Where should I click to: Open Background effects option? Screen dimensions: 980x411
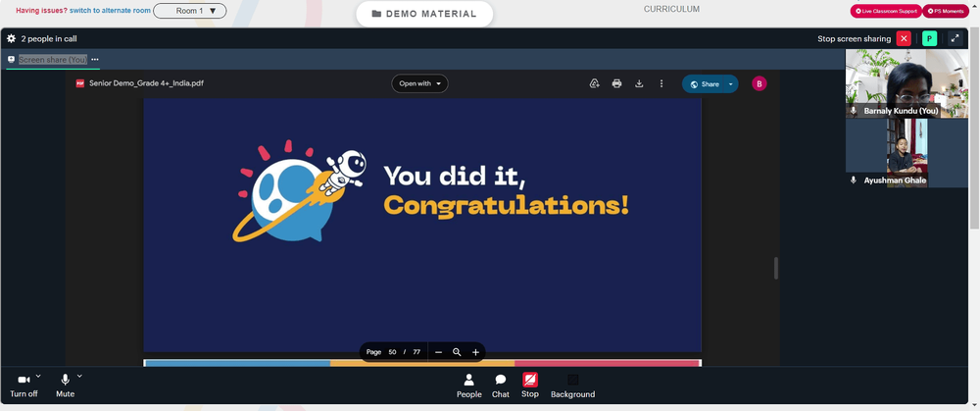pyautogui.click(x=572, y=385)
